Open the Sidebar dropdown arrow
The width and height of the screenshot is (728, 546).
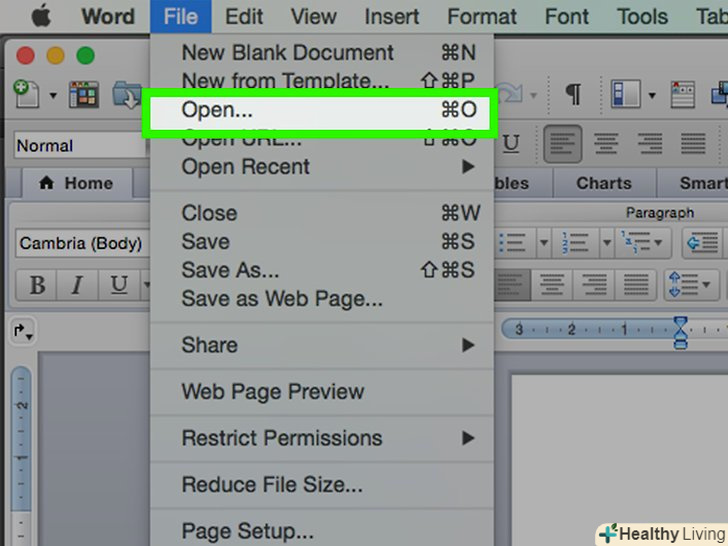point(652,95)
